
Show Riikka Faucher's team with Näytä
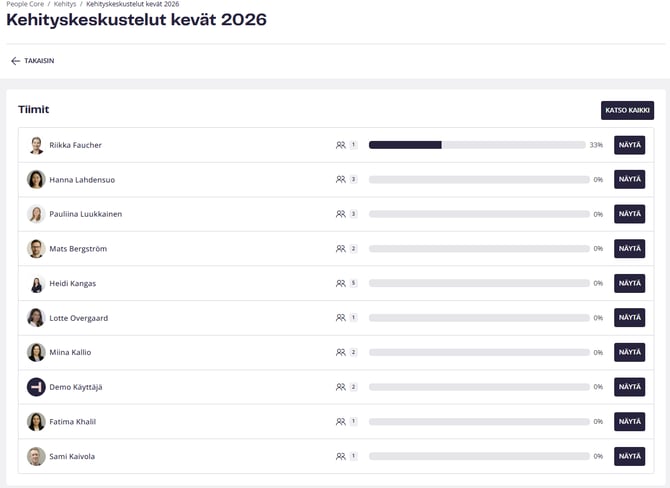629,145
